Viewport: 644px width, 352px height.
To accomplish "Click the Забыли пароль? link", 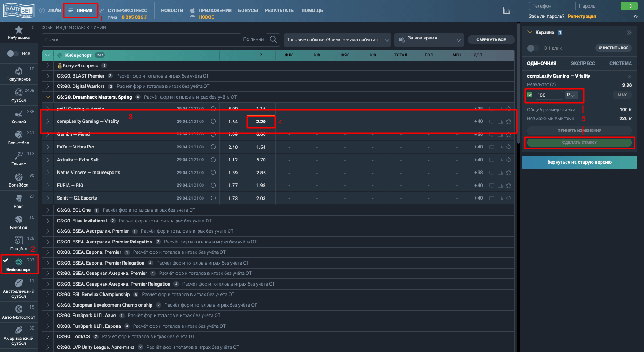I will (x=547, y=17).
